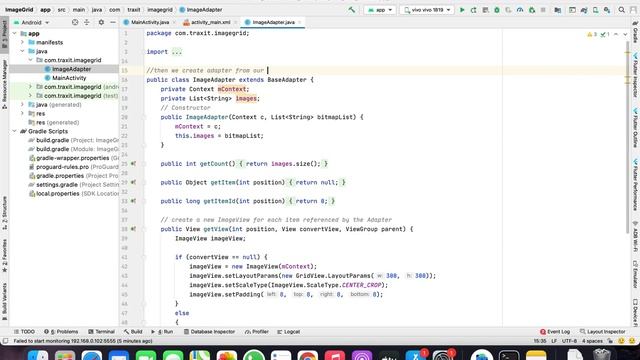Toggle Resource Manager side panel
The width and height of the screenshot is (640, 360).
coord(4,84)
